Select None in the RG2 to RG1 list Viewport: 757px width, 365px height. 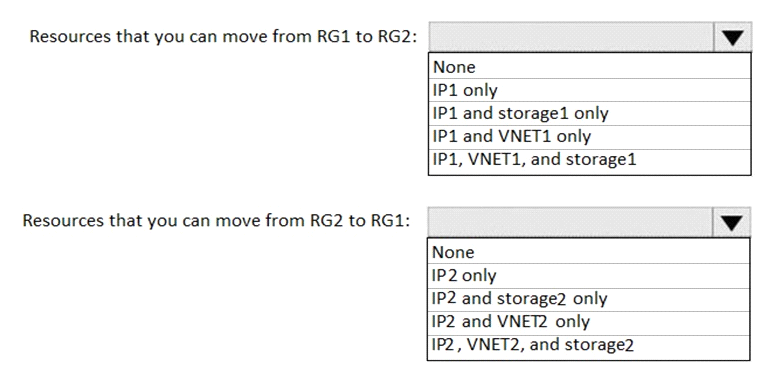(x=589, y=252)
